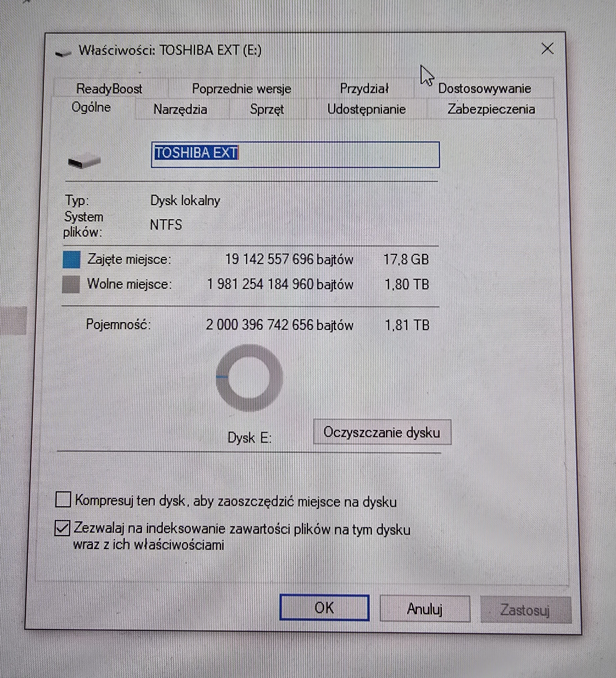The height and width of the screenshot is (678, 616).
Task: Go to the Dostosowywanie tab
Action: [485, 89]
